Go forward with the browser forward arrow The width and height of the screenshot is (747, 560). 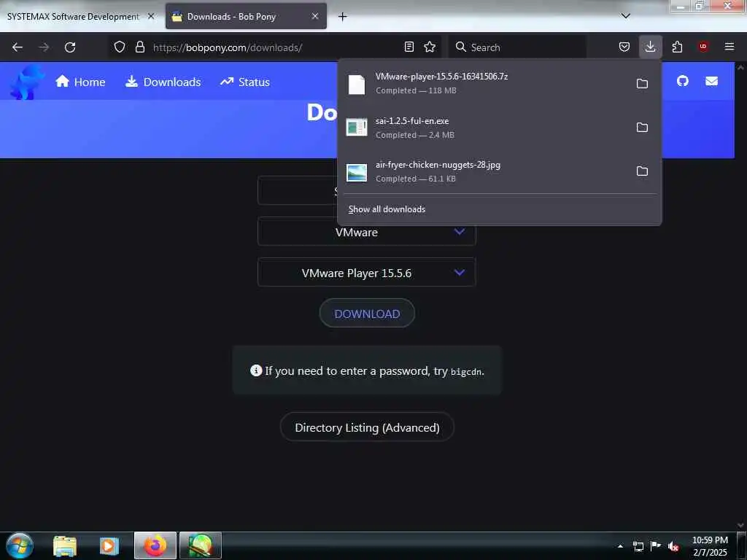click(44, 47)
